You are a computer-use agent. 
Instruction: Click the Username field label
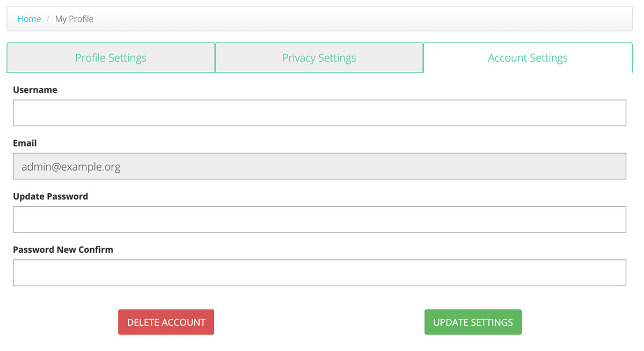click(35, 90)
